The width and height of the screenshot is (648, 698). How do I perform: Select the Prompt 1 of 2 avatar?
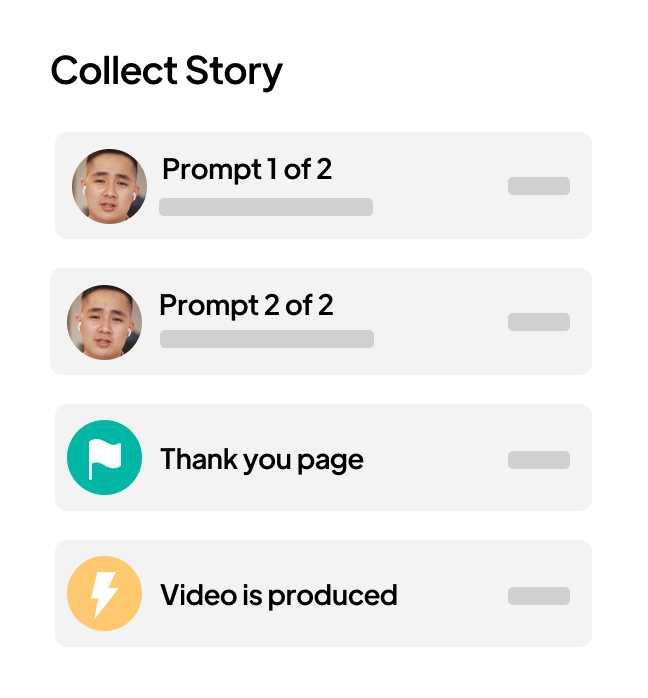(109, 186)
